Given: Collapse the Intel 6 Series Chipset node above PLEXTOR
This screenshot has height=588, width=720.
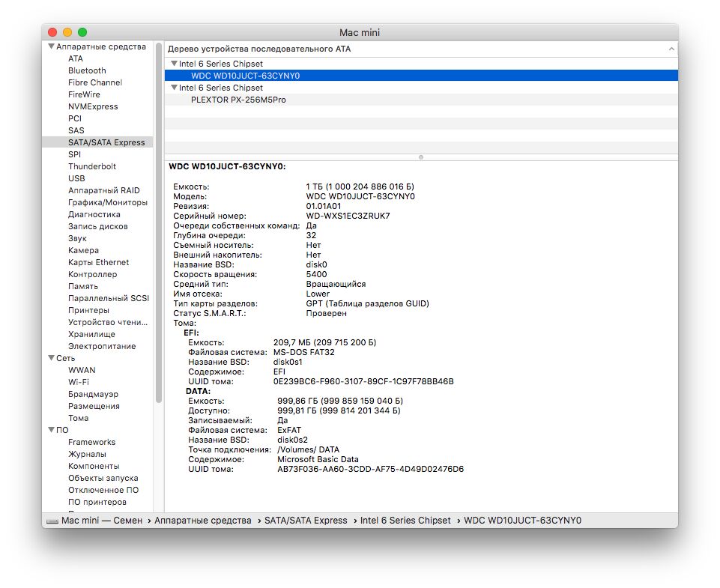Looking at the screenshot, I should pos(174,87).
